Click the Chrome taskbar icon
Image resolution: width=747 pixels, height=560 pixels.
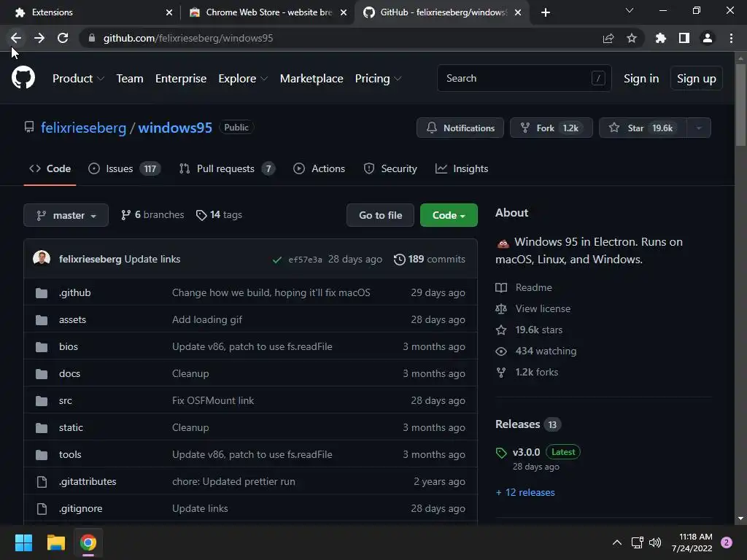(88, 542)
